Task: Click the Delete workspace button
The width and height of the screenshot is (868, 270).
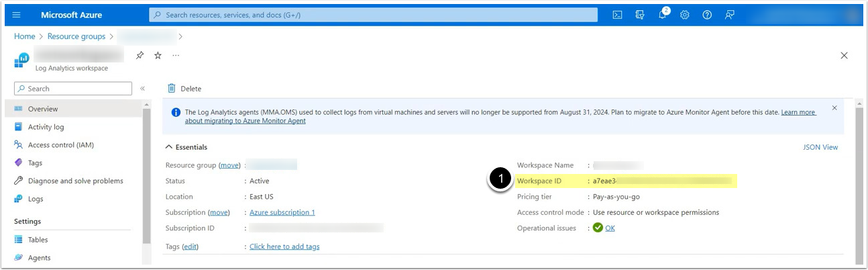Action: point(184,89)
